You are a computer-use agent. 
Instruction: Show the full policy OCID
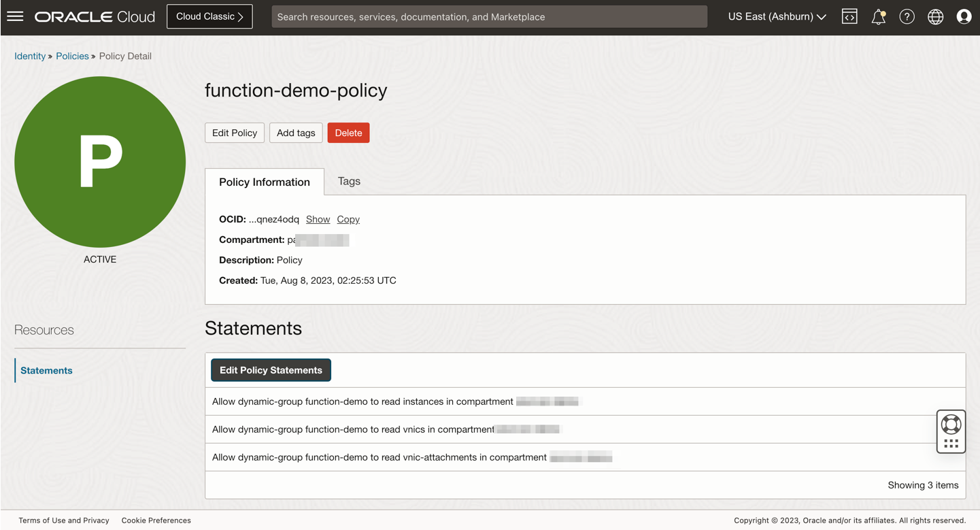tap(318, 219)
